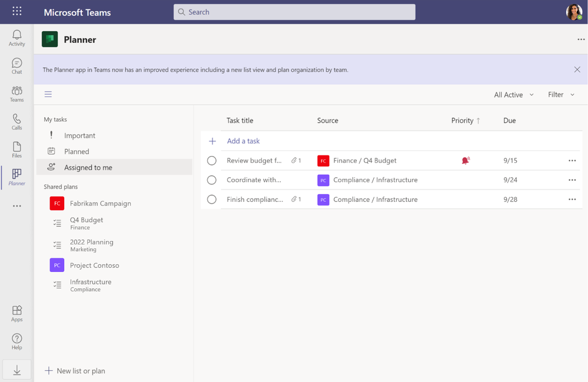
Task: Click the plus icon beside Add a task
Action: coord(212,141)
